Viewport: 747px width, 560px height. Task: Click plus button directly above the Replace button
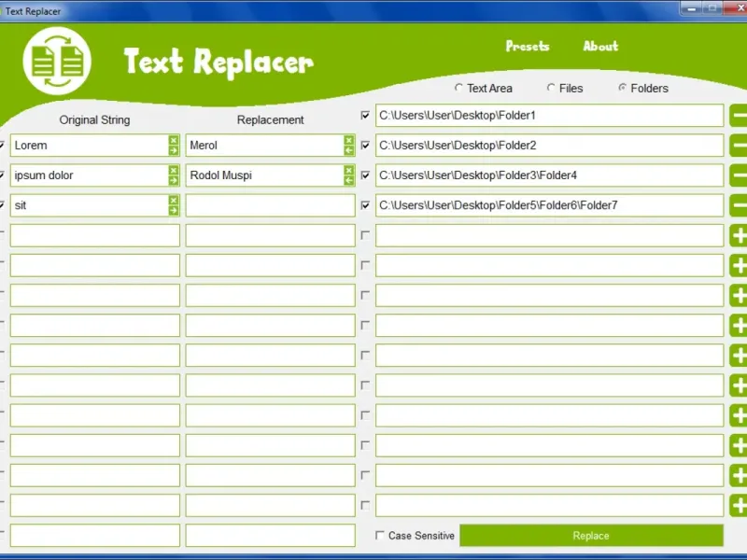coord(739,505)
